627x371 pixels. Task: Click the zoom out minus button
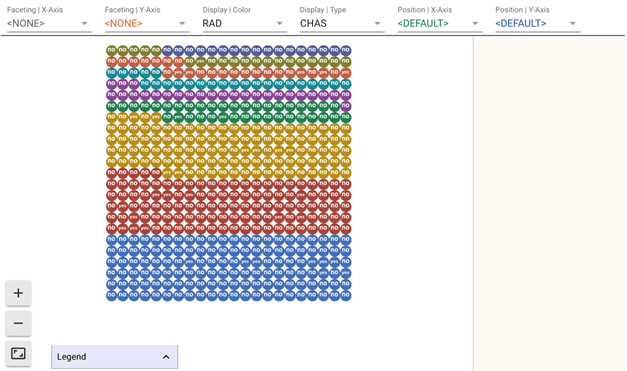pos(18,323)
